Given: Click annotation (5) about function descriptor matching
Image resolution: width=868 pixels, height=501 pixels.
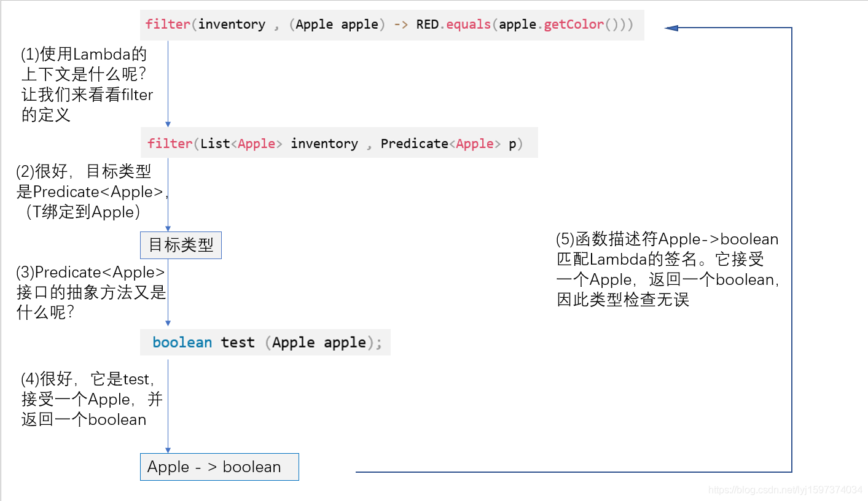Looking at the screenshot, I should click(668, 269).
